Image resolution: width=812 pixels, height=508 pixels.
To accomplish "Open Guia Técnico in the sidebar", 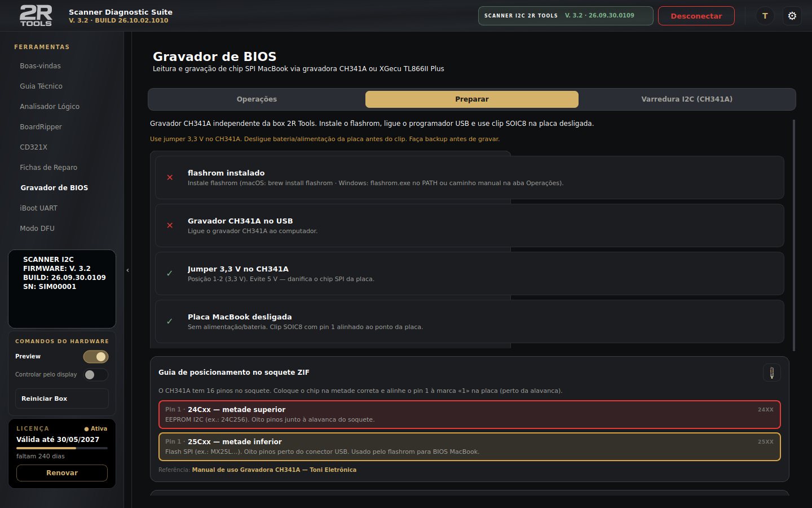I will [x=41, y=86].
